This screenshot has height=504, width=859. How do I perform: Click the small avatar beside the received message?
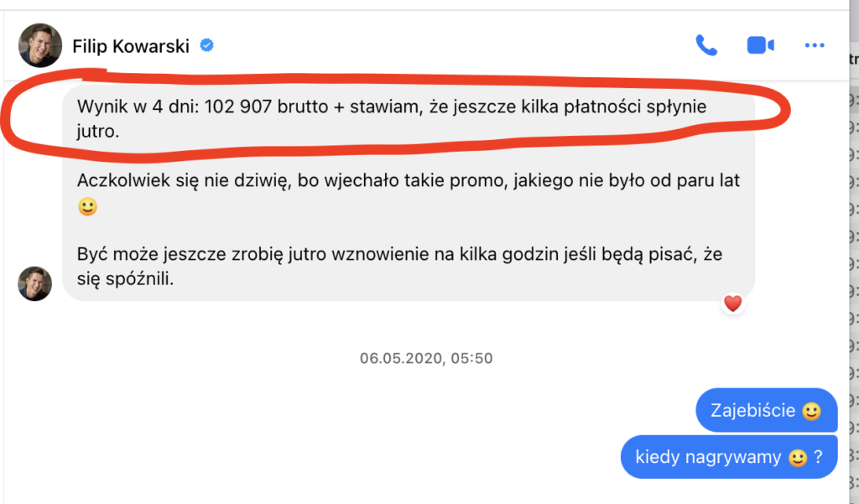[35, 283]
